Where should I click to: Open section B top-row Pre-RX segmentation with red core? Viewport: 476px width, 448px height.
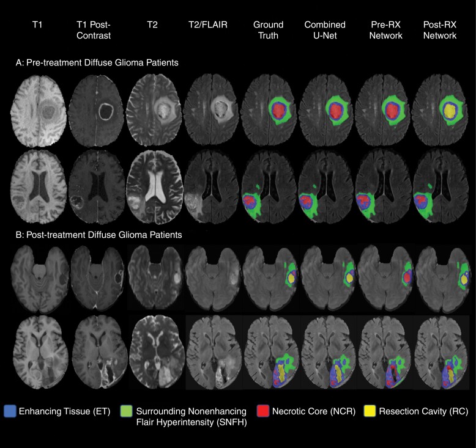click(385, 279)
